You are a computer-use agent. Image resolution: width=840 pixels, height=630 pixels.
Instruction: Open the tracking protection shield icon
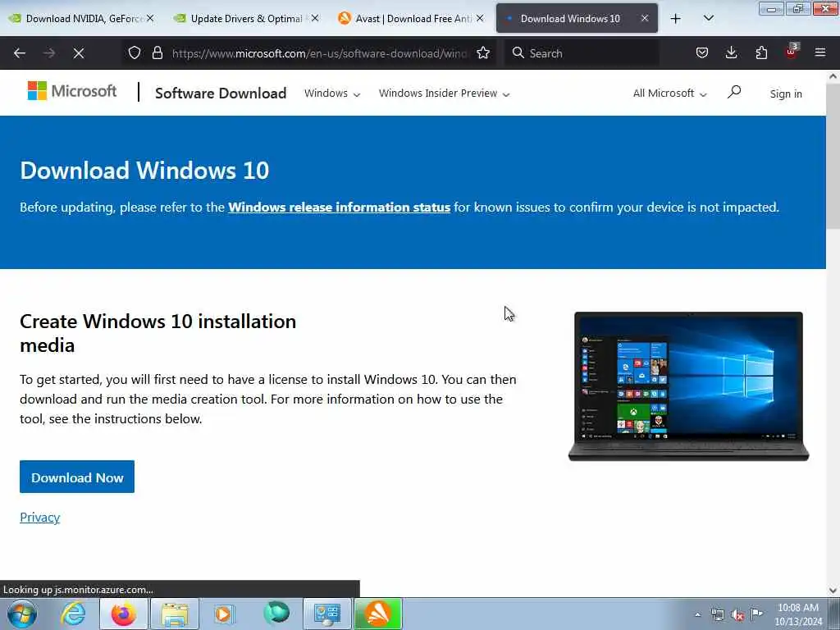(135, 52)
